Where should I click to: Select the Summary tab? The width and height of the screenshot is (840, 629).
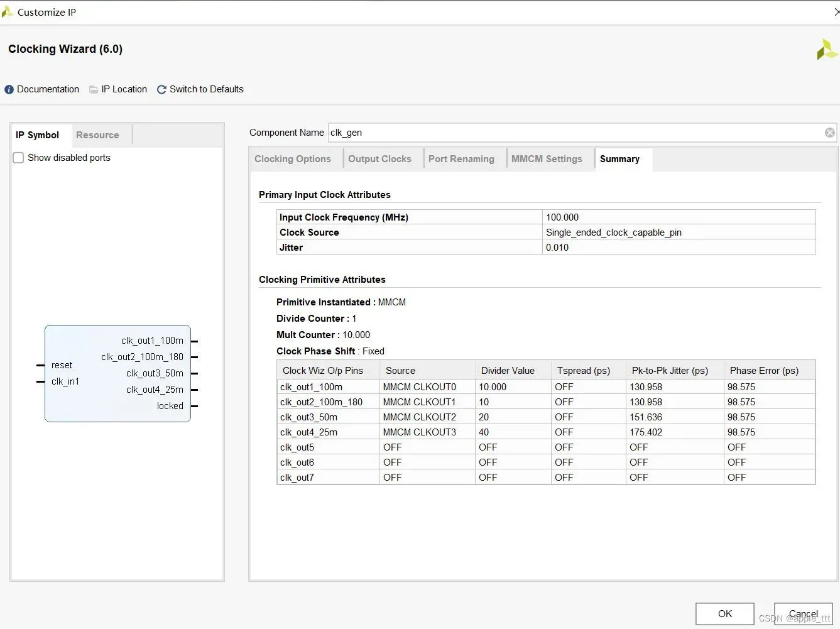coord(619,159)
